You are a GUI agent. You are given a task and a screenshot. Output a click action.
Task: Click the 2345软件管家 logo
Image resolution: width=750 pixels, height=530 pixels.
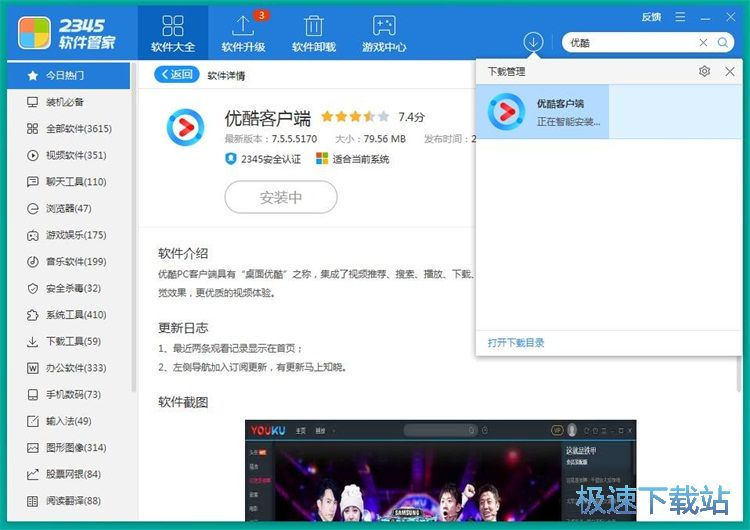pyautogui.click(x=67, y=33)
